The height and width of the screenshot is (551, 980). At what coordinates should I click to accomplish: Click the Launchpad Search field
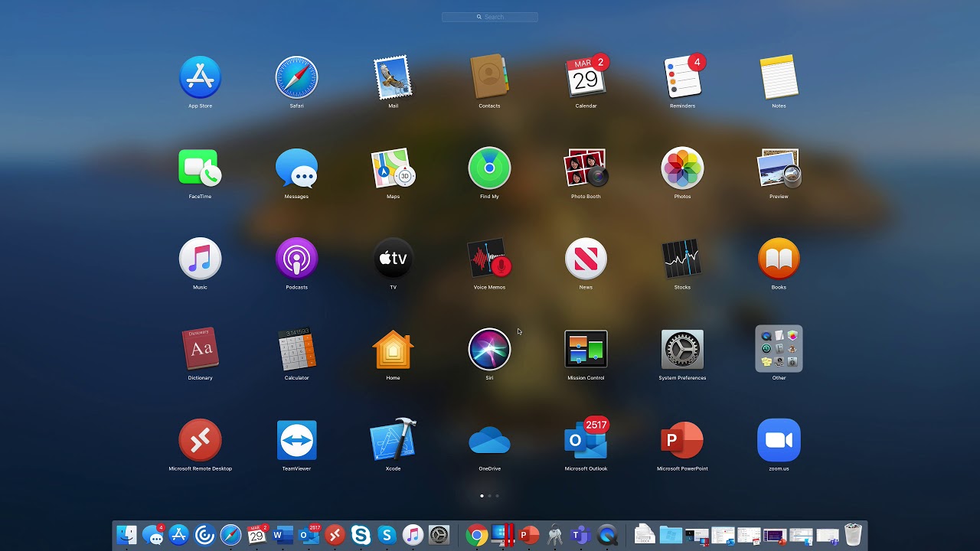pos(490,17)
